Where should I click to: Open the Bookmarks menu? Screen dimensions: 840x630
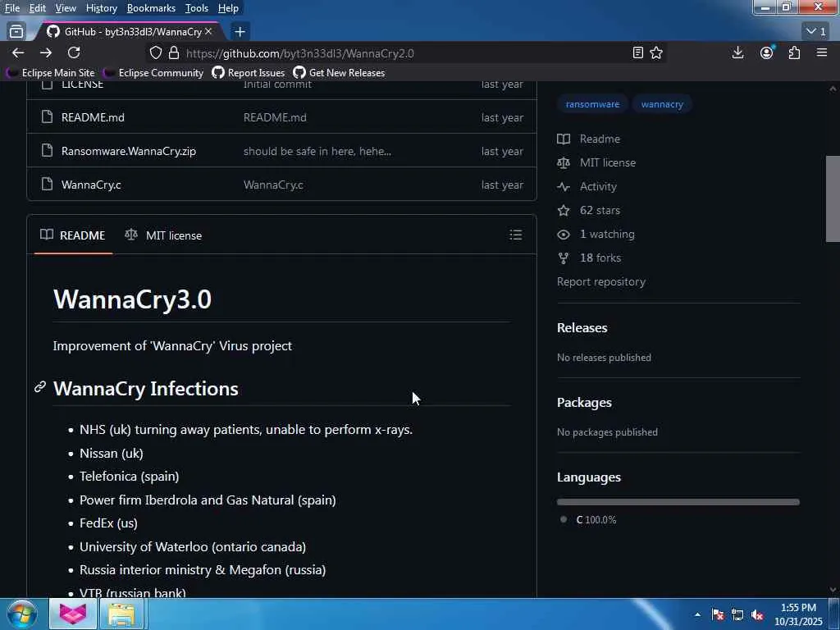pos(151,8)
